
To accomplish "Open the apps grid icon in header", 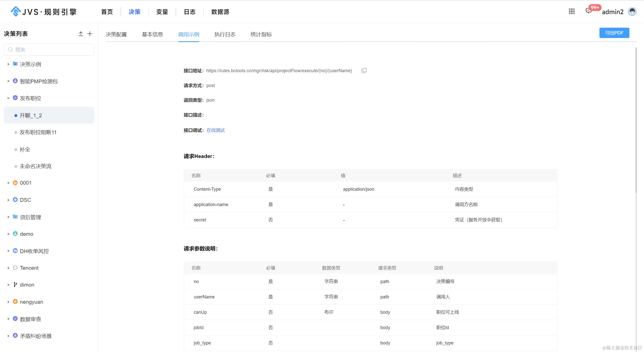I will 572,11.
